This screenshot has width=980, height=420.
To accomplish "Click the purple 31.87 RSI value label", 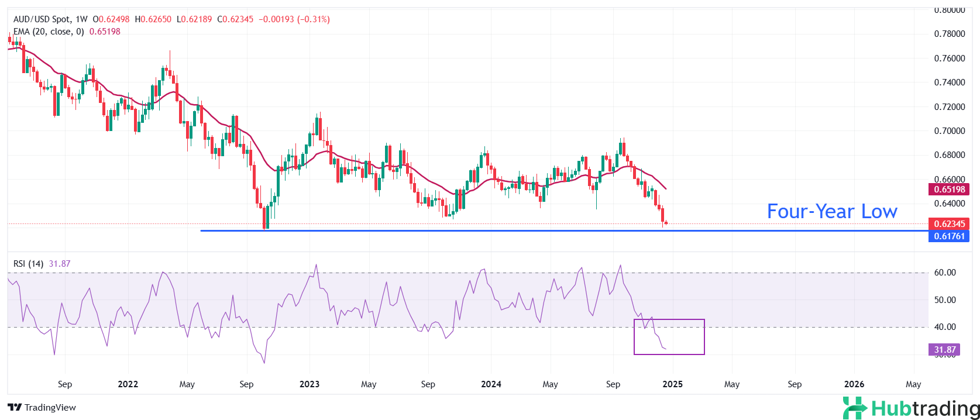I will (944, 350).
